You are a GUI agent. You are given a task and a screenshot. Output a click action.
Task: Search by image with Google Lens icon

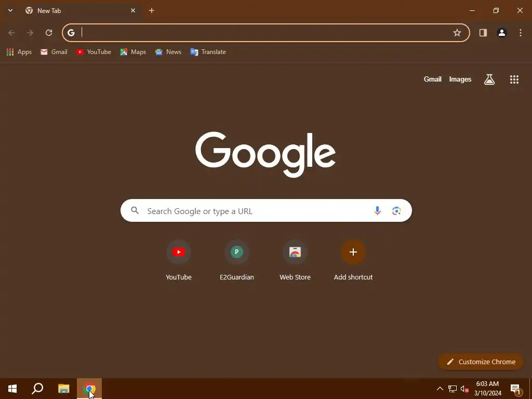coord(396,211)
